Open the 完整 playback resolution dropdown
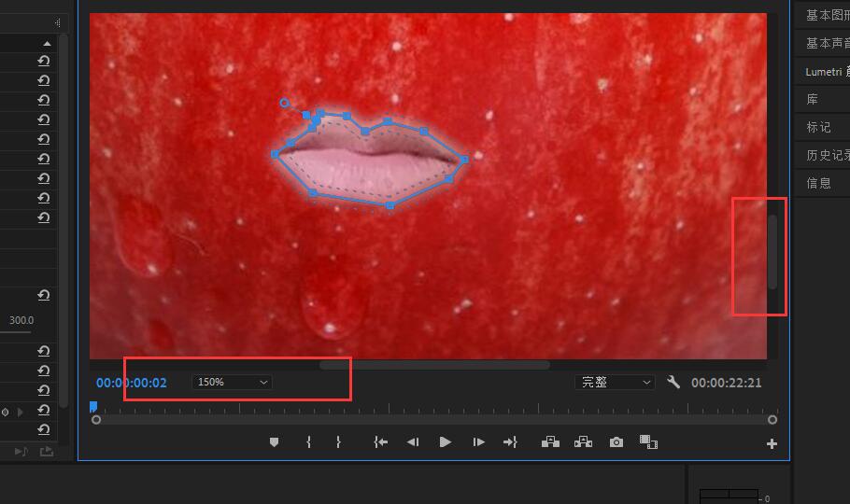Screen dimensions: 850x504 pyautogui.click(x=615, y=383)
